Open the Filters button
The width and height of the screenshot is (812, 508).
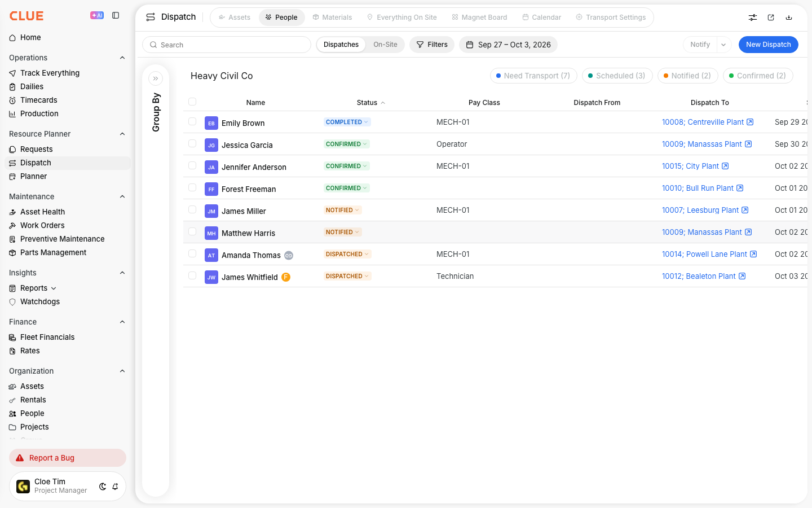point(432,45)
